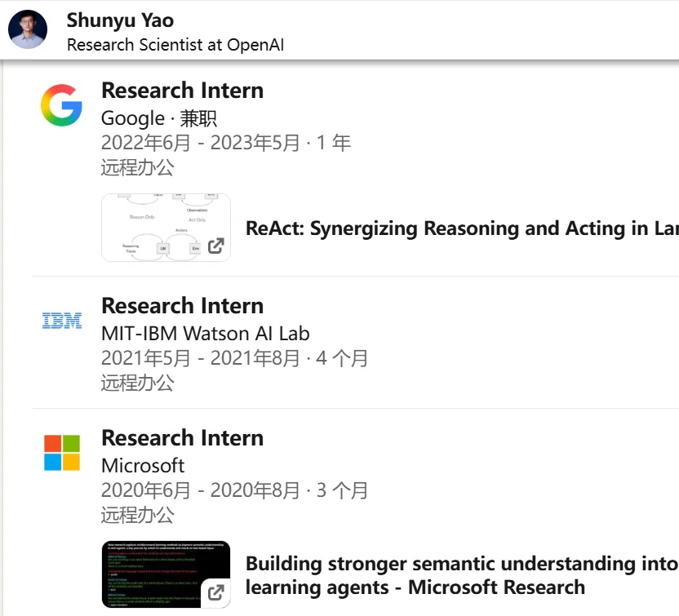The height and width of the screenshot is (616, 679).
Task: Select the Research Intern title at Google
Action: (182, 91)
